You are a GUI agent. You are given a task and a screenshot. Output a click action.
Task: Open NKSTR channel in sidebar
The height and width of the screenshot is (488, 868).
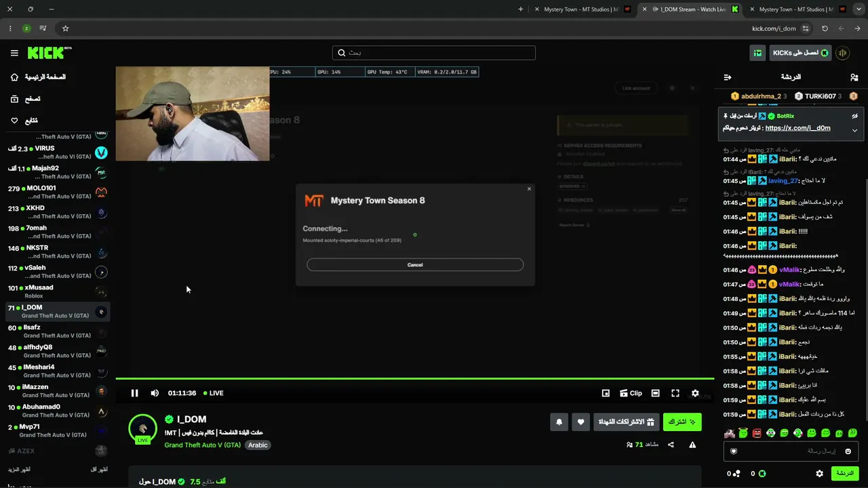57,252
